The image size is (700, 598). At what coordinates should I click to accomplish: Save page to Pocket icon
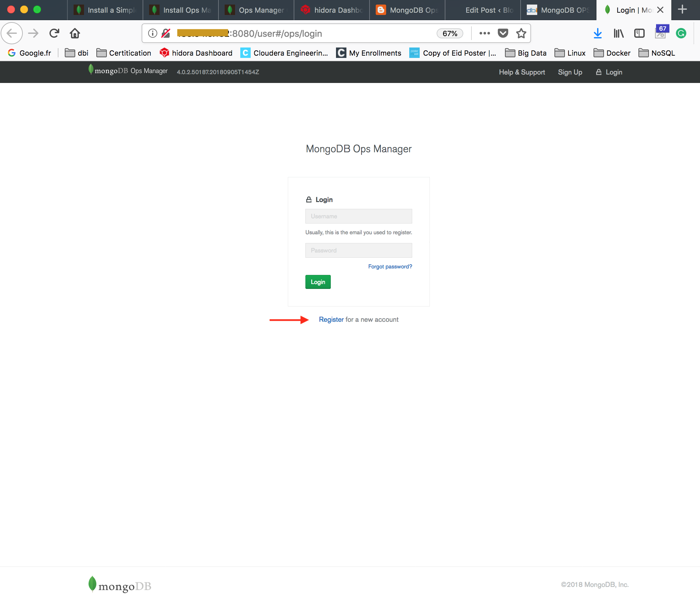tap(503, 33)
